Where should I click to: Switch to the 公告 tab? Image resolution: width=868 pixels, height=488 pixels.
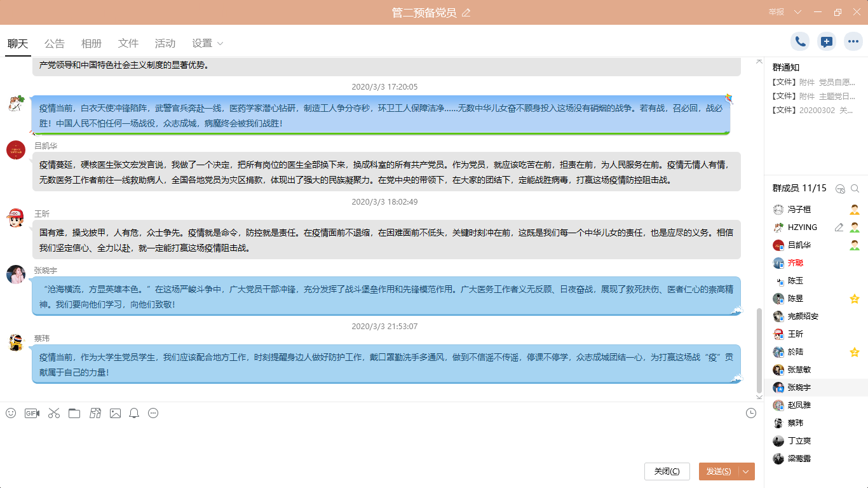pyautogui.click(x=55, y=43)
